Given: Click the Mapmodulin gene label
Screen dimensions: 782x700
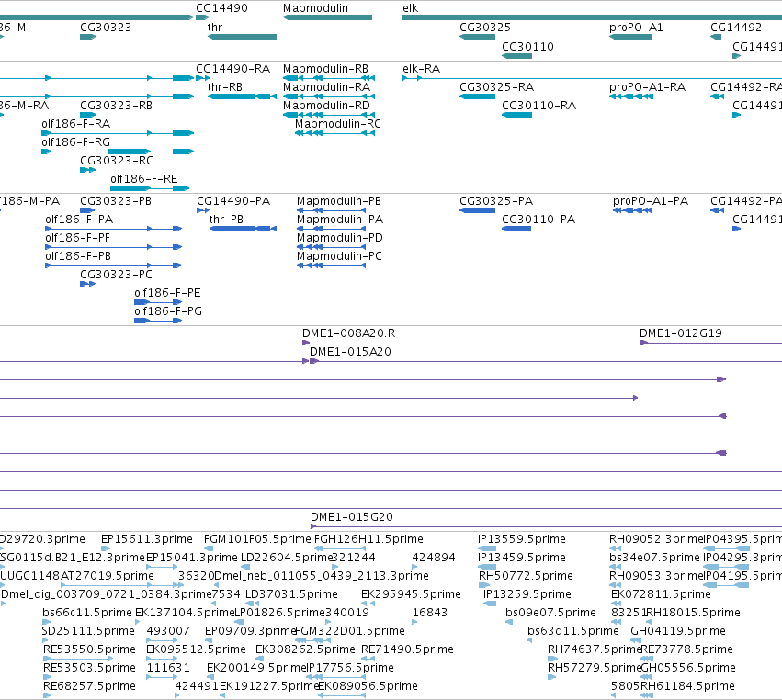Looking at the screenshot, I should point(315,8).
